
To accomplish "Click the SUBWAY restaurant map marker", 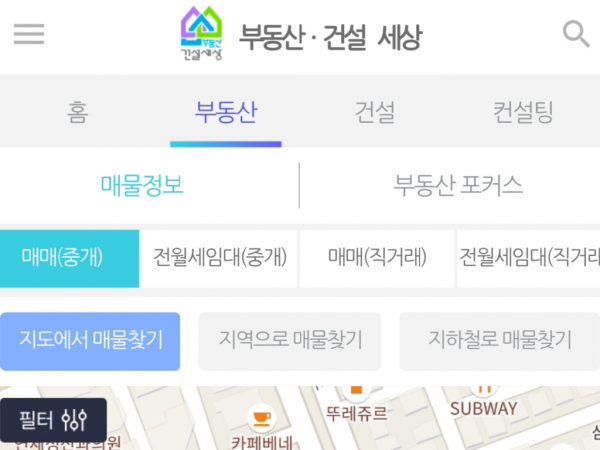I will point(484,391).
